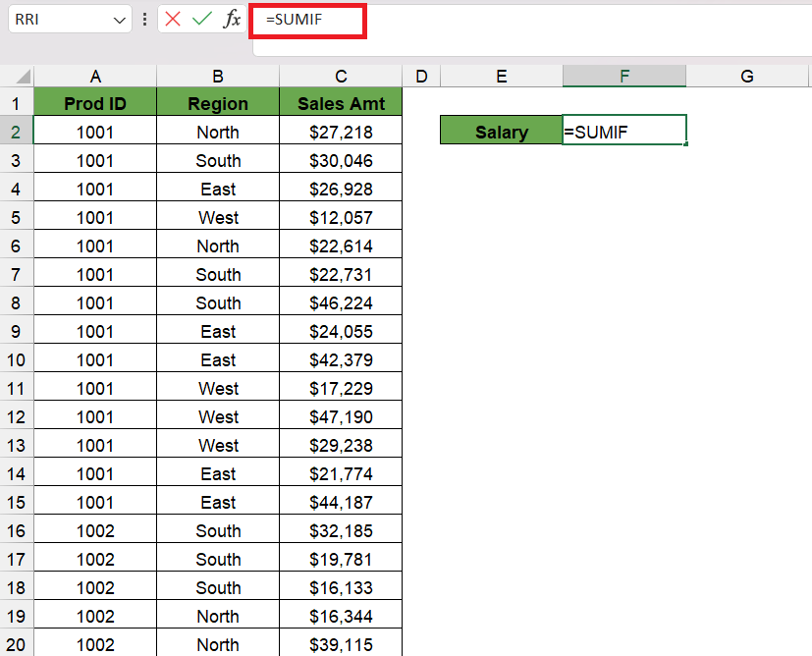Select column C header
Viewport: 812px width, 656px height.
[341, 77]
